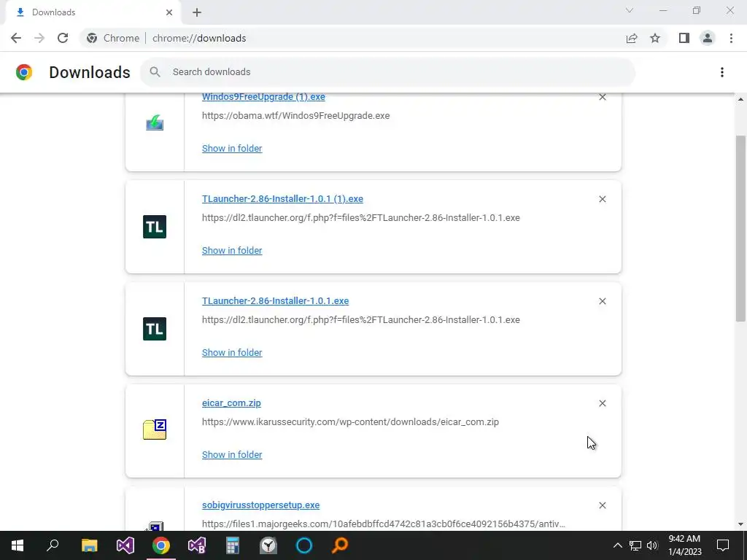747x560 pixels.
Task: Close the Downloads tab
Action: pyautogui.click(x=169, y=12)
